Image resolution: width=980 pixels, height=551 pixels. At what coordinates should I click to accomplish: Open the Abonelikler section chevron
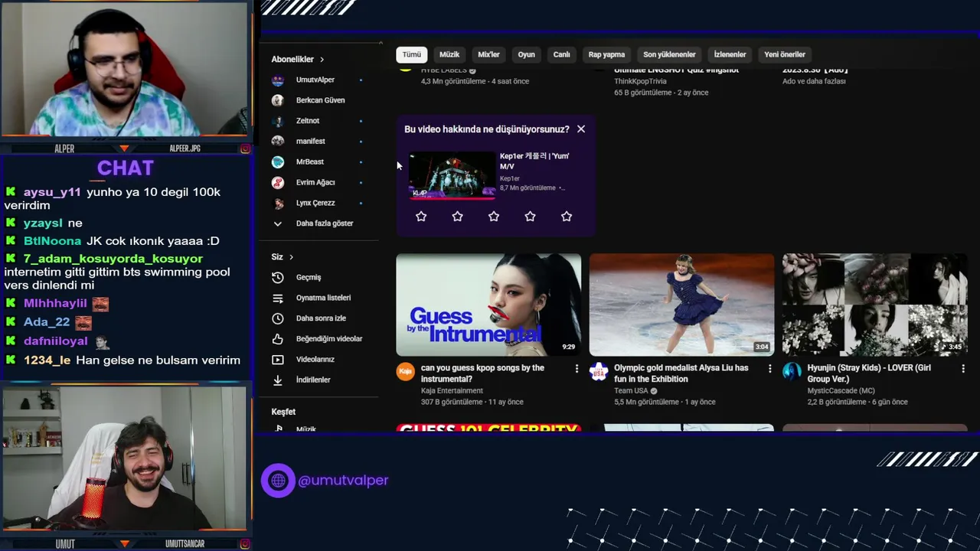point(322,60)
